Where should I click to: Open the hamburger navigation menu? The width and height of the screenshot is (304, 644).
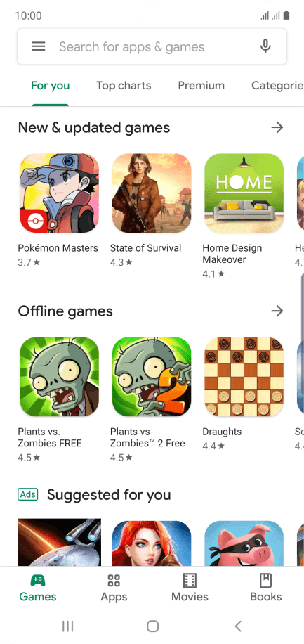point(39,46)
